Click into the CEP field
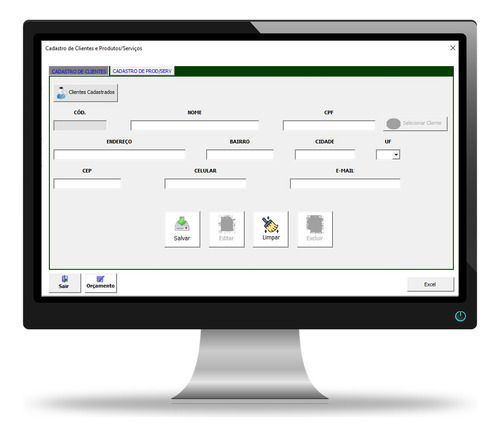The height and width of the screenshot is (437, 500). 87,183
